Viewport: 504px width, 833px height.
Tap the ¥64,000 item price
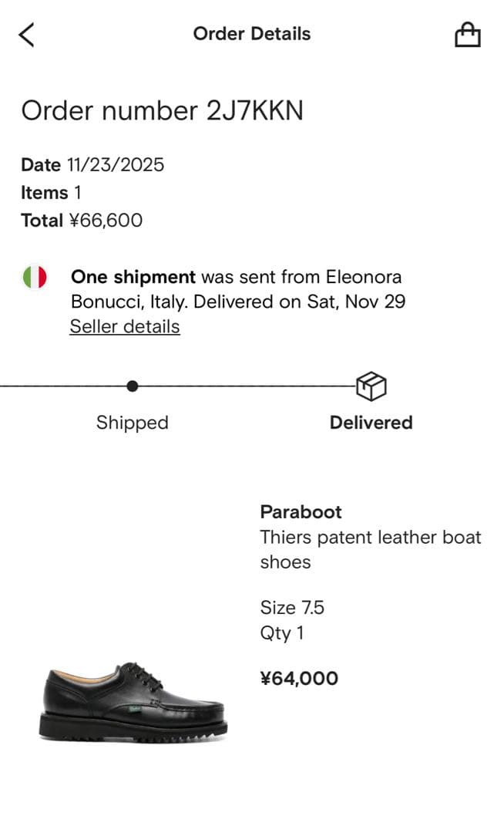click(299, 679)
